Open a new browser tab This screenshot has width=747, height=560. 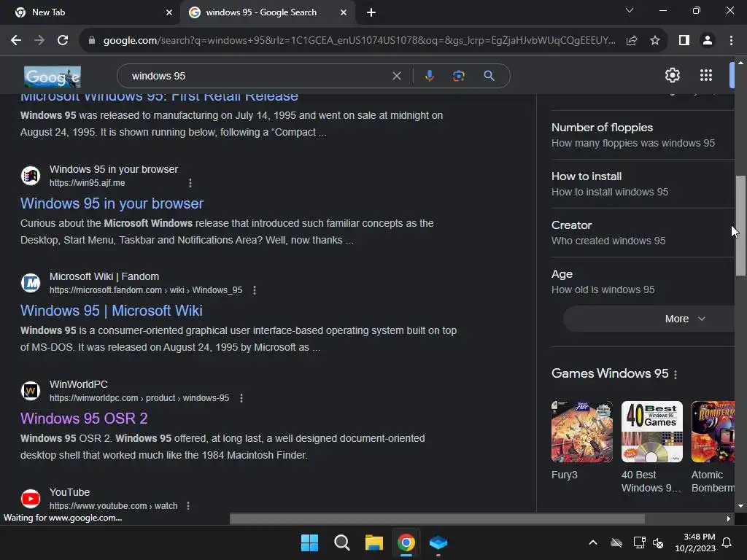371,12
